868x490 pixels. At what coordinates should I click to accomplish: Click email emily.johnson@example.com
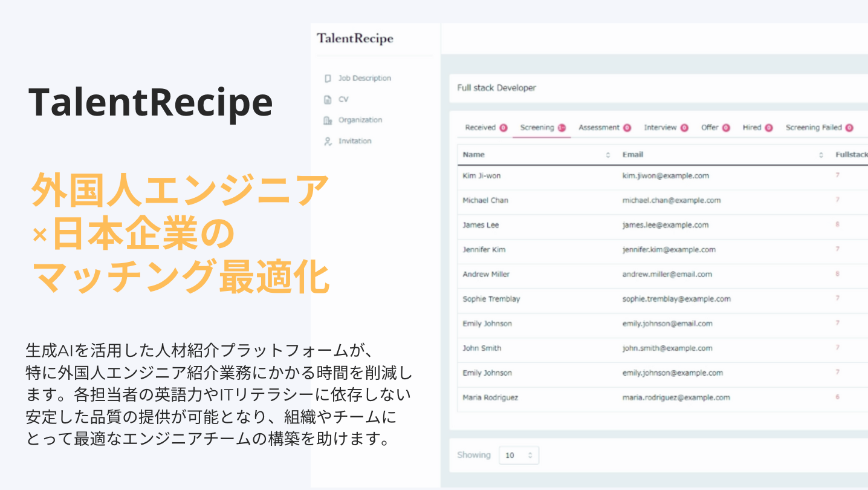(x=672, y=373)
